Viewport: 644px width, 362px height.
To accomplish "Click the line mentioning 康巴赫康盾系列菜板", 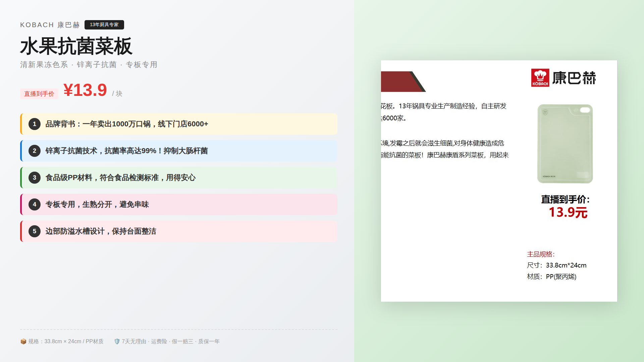I will coord(445,155).
